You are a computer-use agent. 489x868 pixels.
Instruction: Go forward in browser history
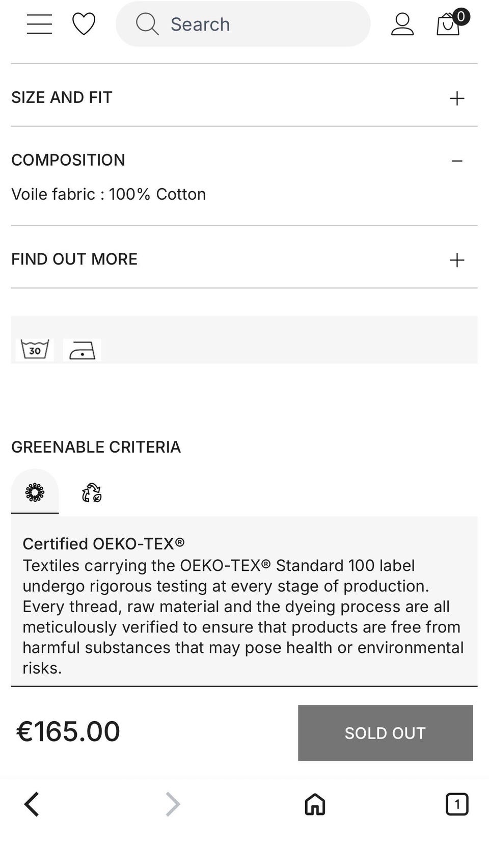point(173,804)
